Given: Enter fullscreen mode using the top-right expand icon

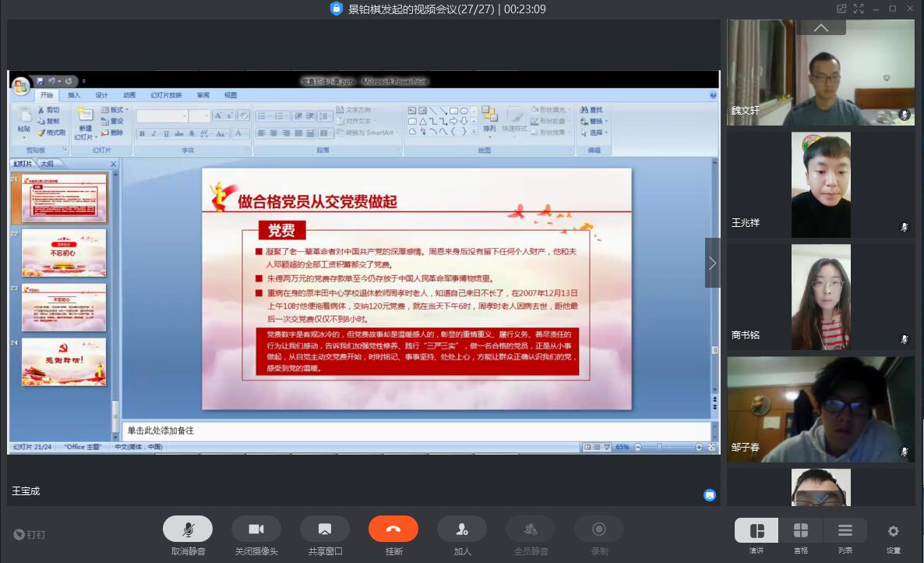Looking at the screenshot, I should (x=859, y=9).
